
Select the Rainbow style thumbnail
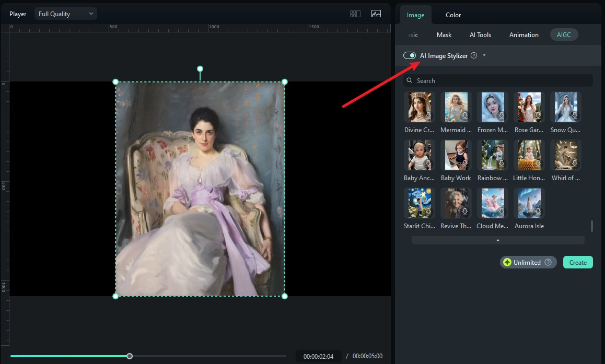(492, 155)
